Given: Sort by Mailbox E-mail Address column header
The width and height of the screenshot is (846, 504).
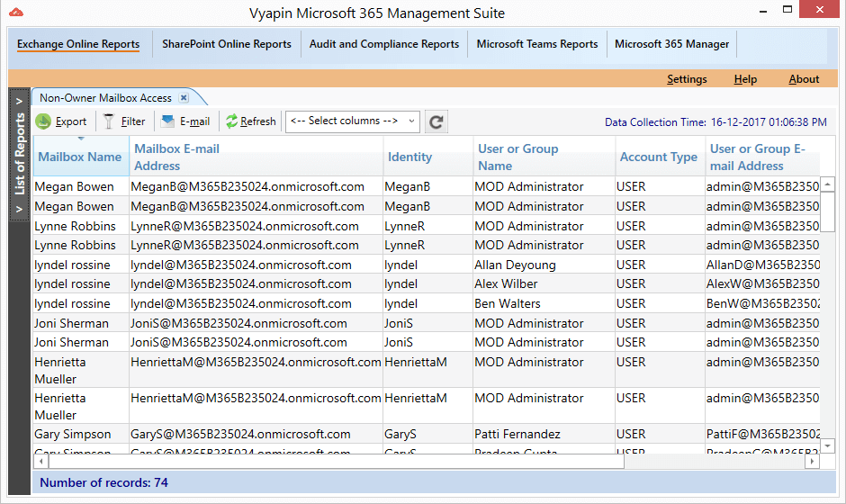Looking at the screenshot, I should coord(256,157).
